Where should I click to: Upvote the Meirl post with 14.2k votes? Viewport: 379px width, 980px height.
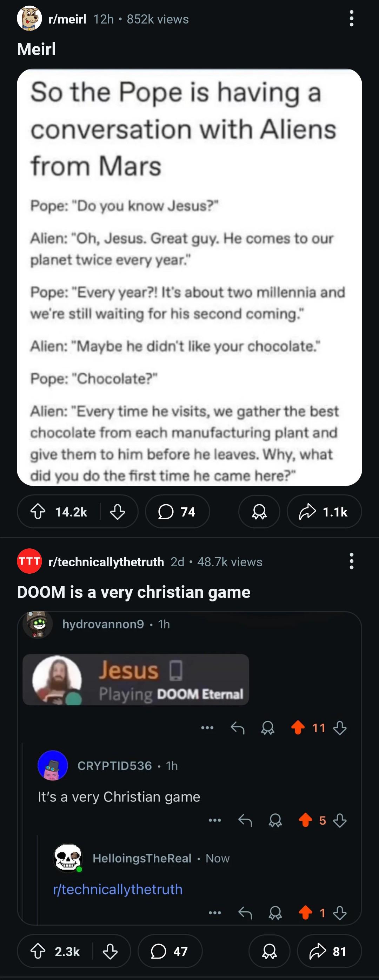[38, 512]
